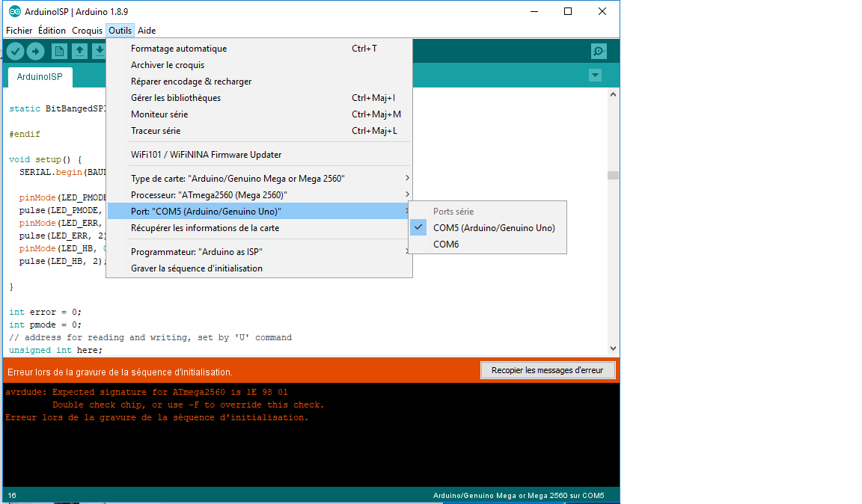Screen dimensions: 862x504
Task: Expand the Type de carte submenu
Action: pyautogui.click(x=259, y=179)
